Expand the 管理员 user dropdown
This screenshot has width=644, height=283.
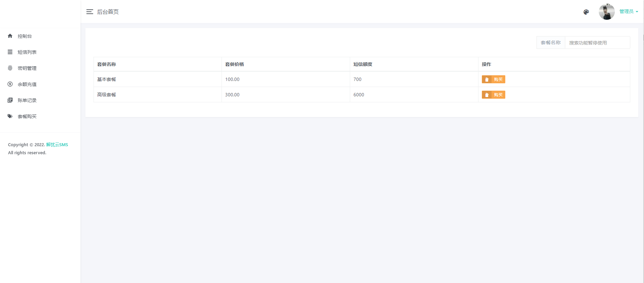[629, 11]
